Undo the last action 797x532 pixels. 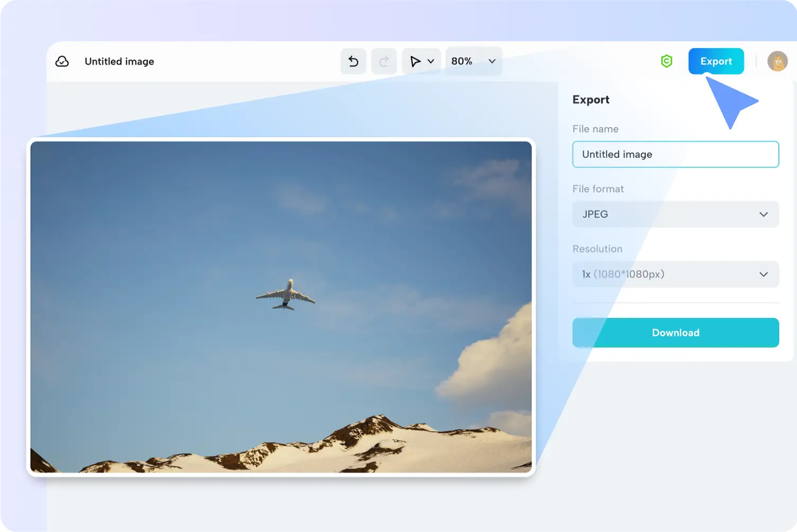(x=353, y=61)
